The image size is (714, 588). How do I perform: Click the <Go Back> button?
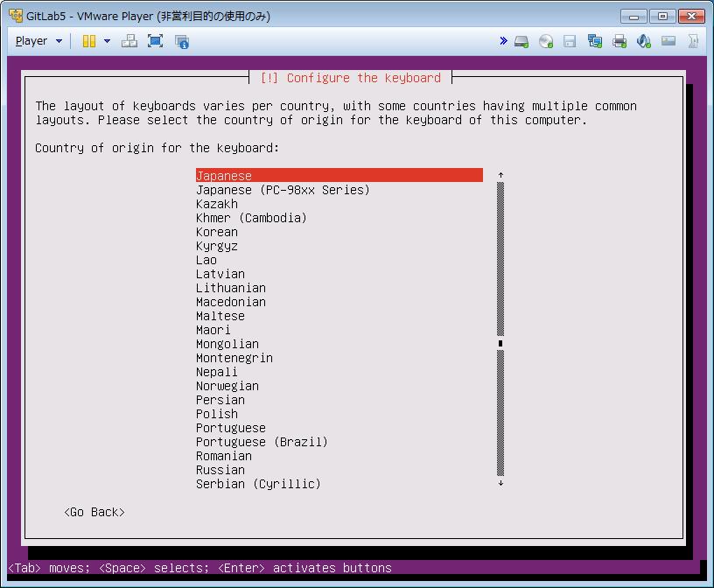tap(94, 512)
